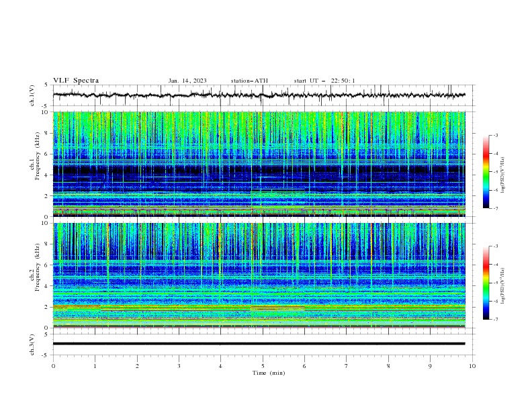Click the time axis tick label "6"
The image size is (532, 411).
(x=304, y=366)
